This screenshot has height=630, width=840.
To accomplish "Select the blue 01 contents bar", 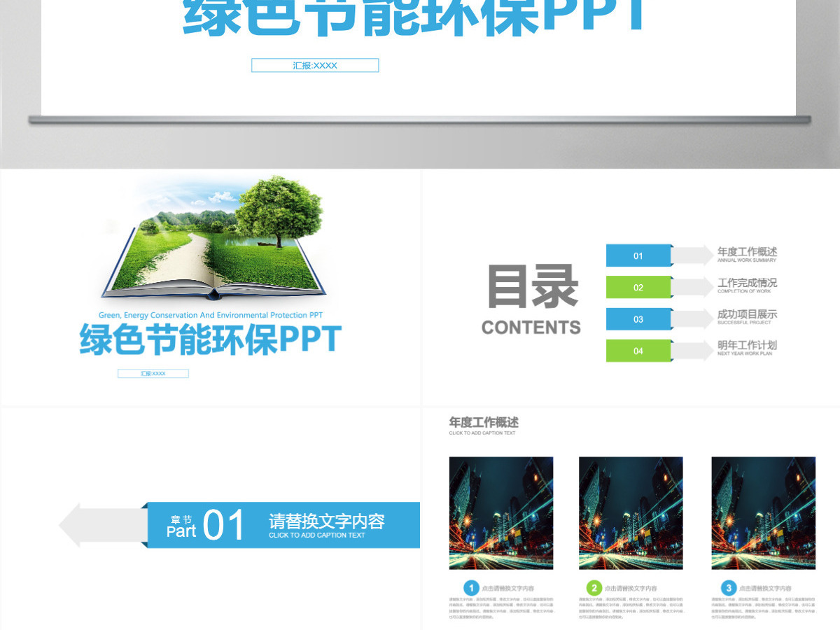I will (x=638, y=255).
